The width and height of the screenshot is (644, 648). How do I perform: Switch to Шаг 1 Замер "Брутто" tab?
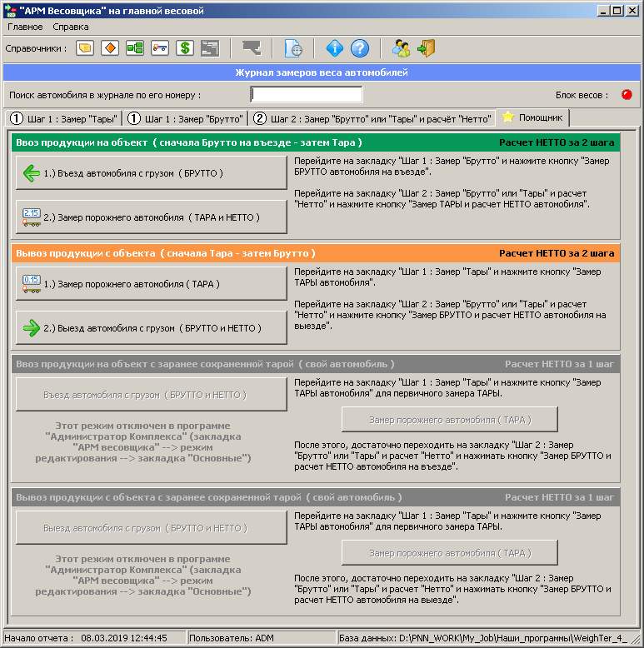[185, 118]
